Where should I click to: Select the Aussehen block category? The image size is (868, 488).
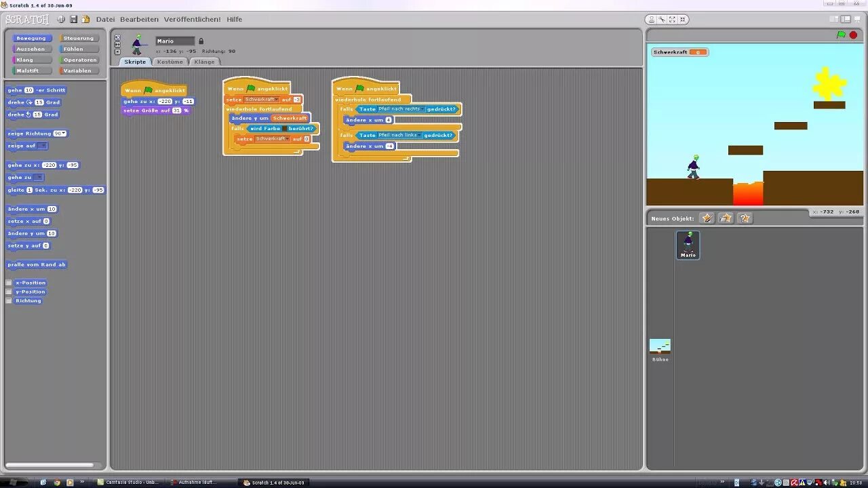[x=31, y=49]
